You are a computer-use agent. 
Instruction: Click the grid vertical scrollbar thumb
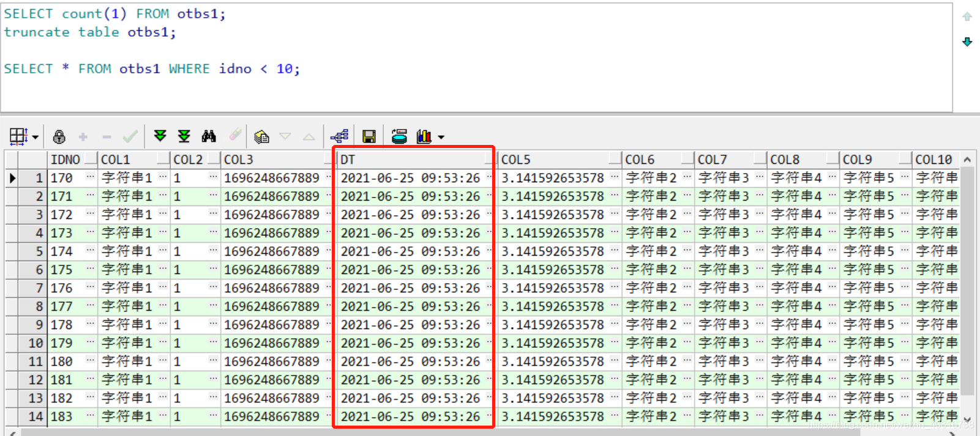(x=967, y=281)
